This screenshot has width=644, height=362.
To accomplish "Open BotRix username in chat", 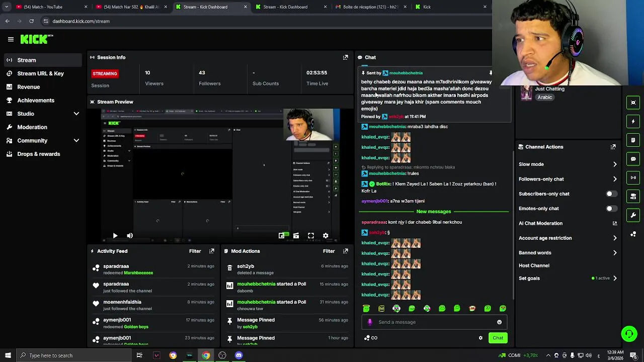I will coord(383,184).
